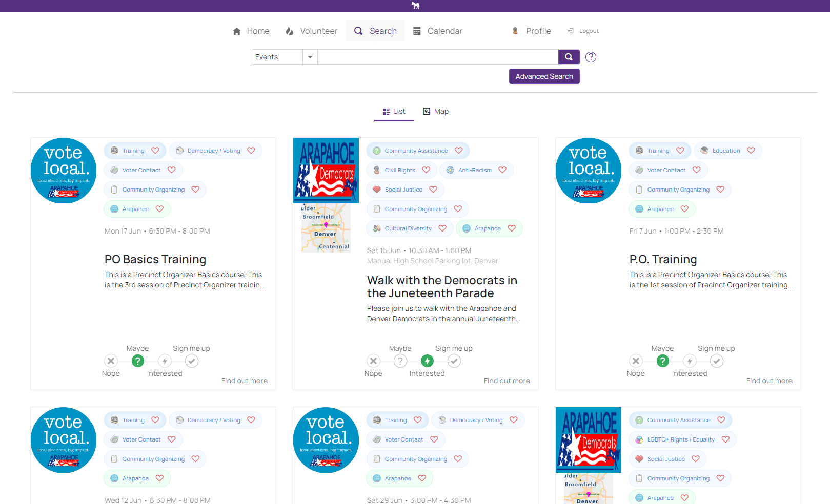Expand the Events search type dropdown
The image size is (830, 504).
pyautogui.click(x=310, y=57)
